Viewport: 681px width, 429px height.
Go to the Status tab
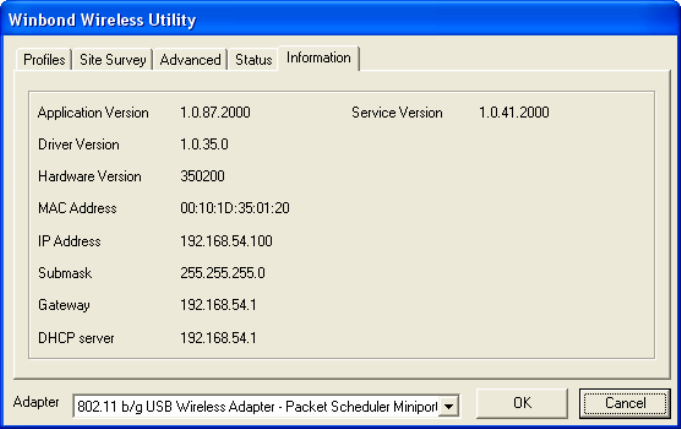(253, 60)
